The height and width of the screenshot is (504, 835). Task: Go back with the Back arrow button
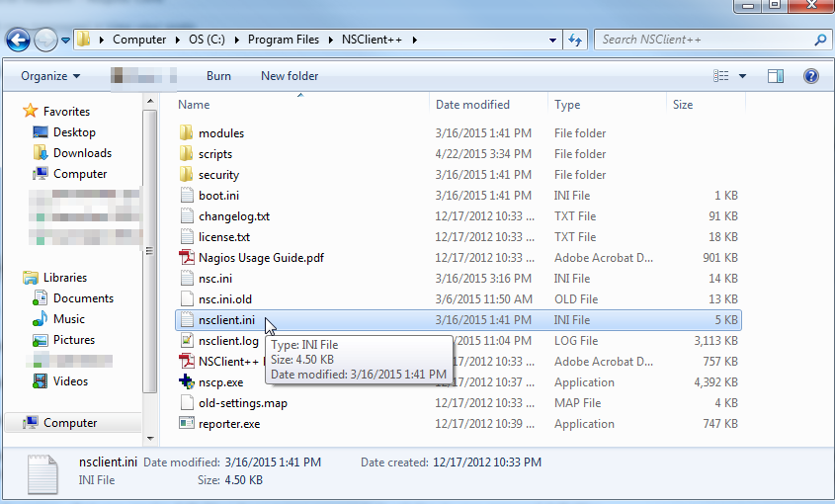coord(18,40)
